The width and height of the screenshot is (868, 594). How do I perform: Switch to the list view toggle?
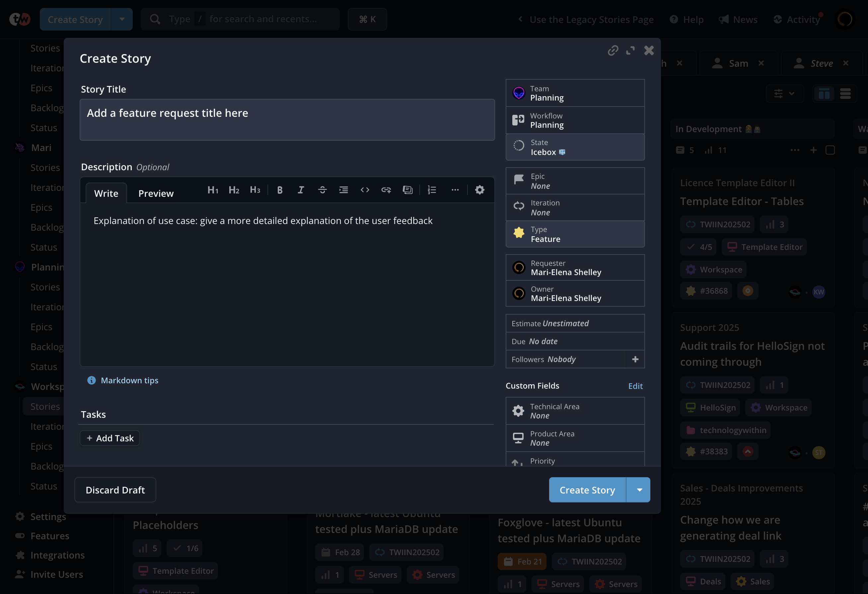(845, 93)
